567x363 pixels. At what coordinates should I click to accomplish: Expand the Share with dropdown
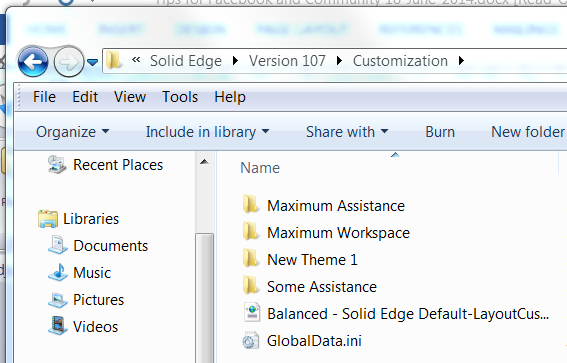coord(347,132)
